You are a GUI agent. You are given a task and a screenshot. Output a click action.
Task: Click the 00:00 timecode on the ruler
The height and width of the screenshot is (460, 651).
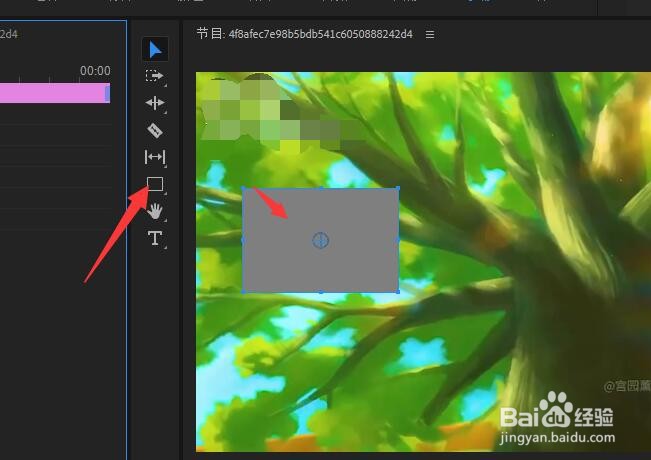(95, 71)
